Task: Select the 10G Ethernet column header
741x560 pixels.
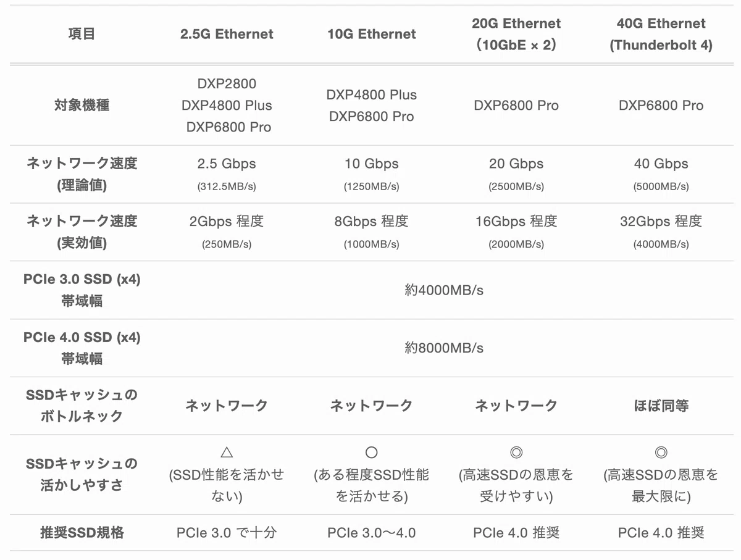Action: (371, 34)
